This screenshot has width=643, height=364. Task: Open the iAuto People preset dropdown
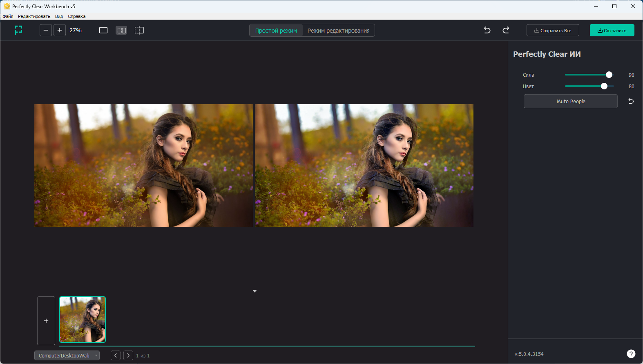tap(570, 101)
